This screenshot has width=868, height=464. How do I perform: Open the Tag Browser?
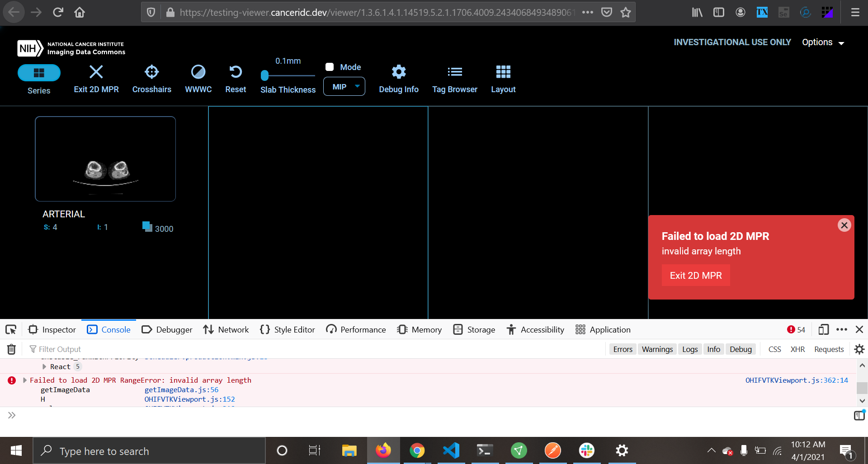coord(455,72)
